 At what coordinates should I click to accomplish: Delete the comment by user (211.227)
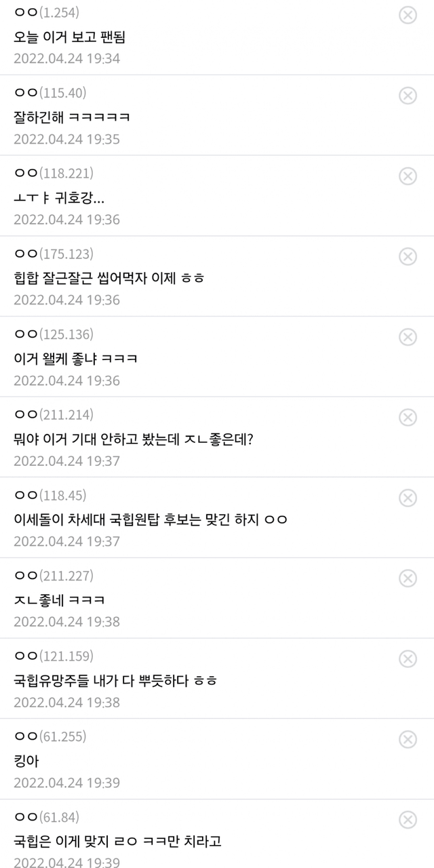pyautogui.click(x=408, y=578)
